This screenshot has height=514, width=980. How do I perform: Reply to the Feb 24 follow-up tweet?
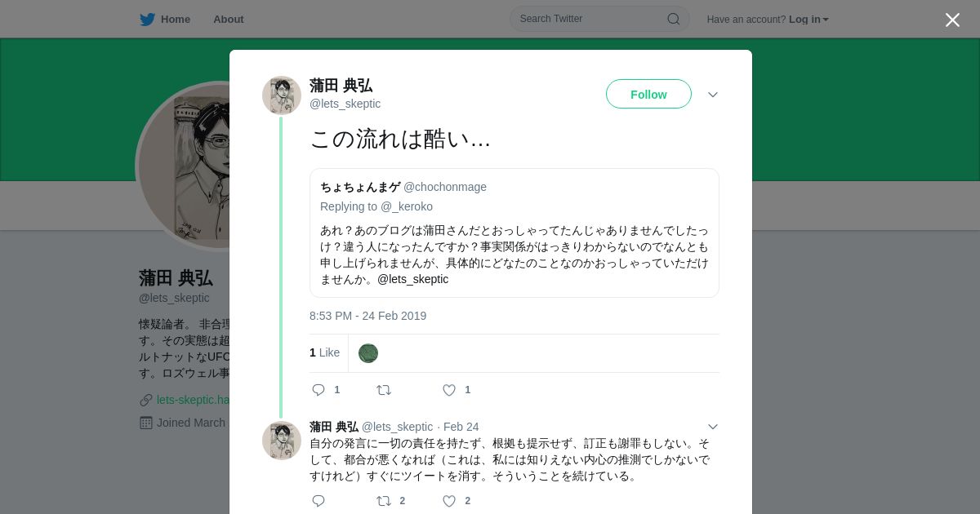tap(318, 501)
